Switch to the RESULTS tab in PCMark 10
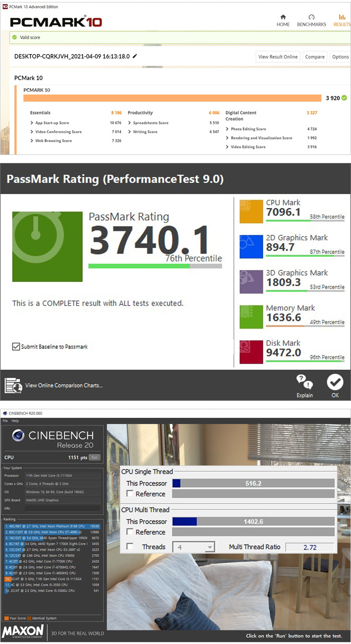 (x=342, y=21)
